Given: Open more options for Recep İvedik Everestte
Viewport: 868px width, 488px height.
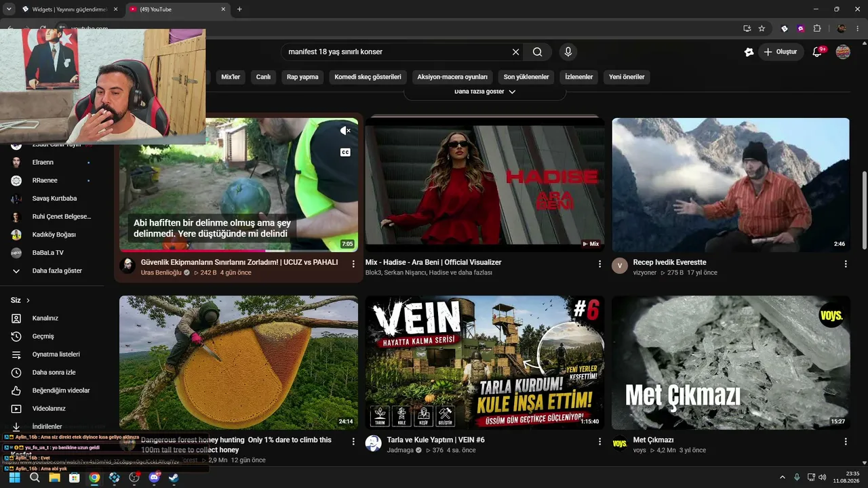Looking at the screenshot, I should point(846,263).
